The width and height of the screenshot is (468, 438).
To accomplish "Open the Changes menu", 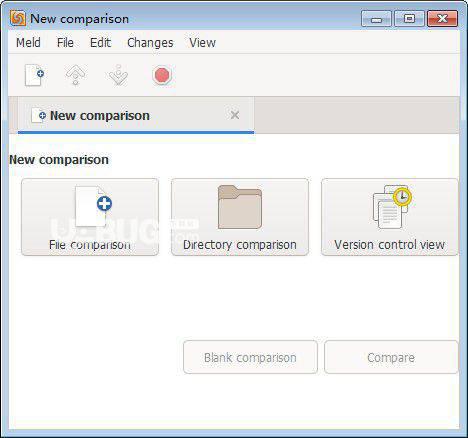I will tap(150, 43).
